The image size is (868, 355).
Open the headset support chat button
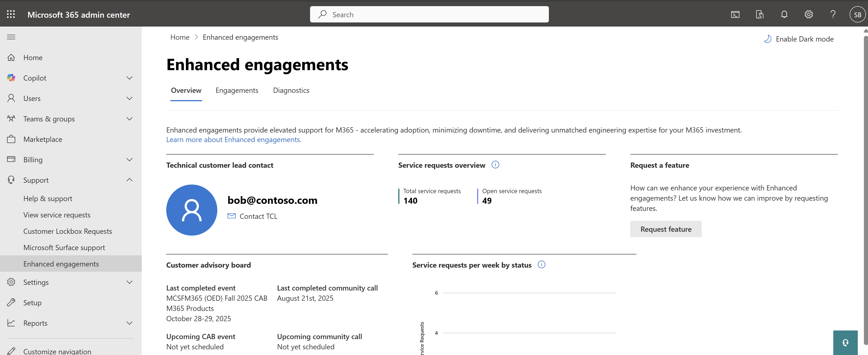point(845,343)
